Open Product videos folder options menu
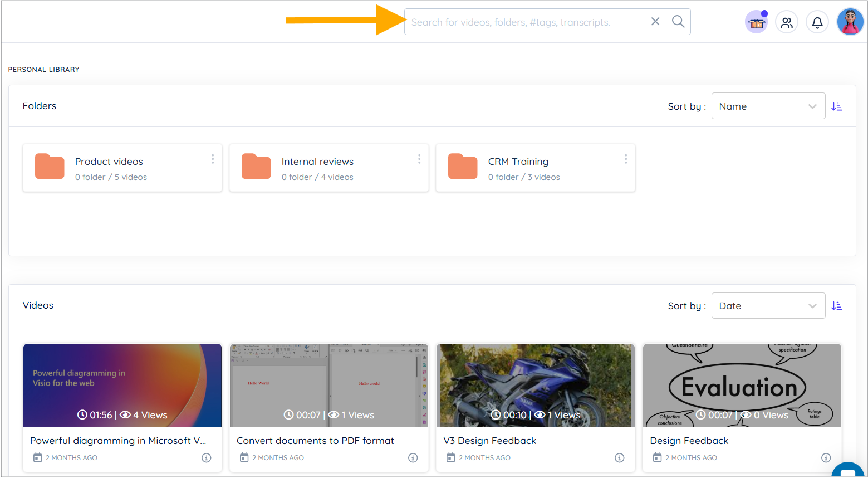 pyautogui.click(x=213, y=159)
